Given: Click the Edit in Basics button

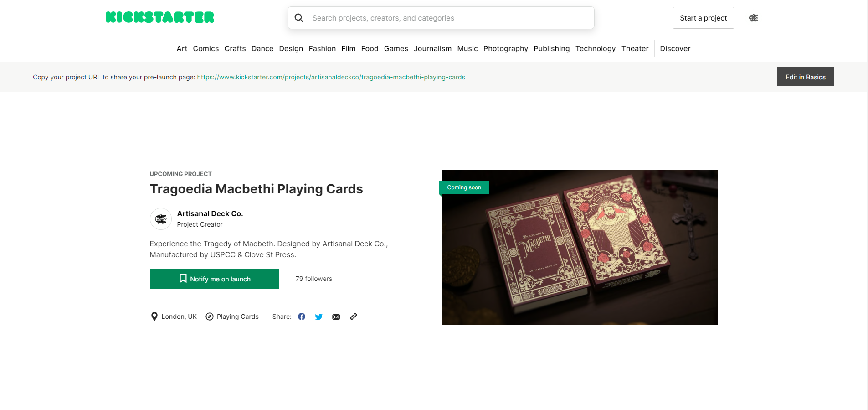Looking at the screenshot, I should pos(805,77).
